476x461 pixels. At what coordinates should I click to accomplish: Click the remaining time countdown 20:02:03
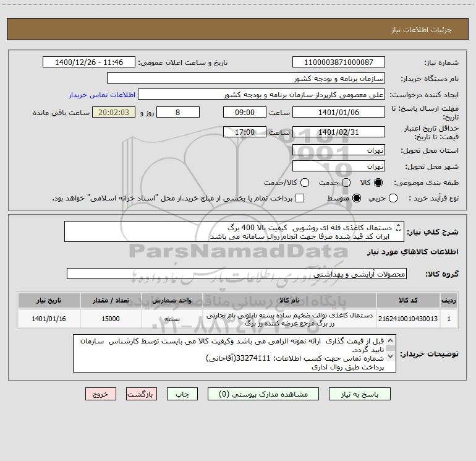(114, 112)
